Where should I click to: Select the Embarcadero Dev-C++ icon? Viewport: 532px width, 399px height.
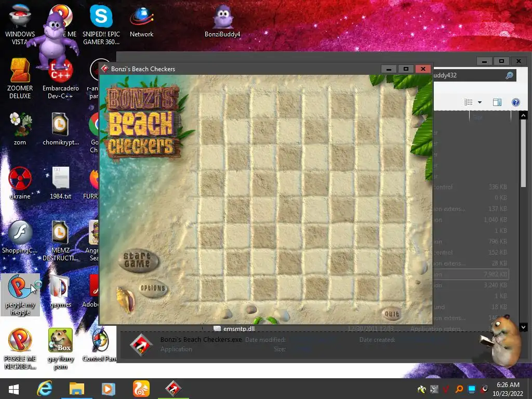60,79
